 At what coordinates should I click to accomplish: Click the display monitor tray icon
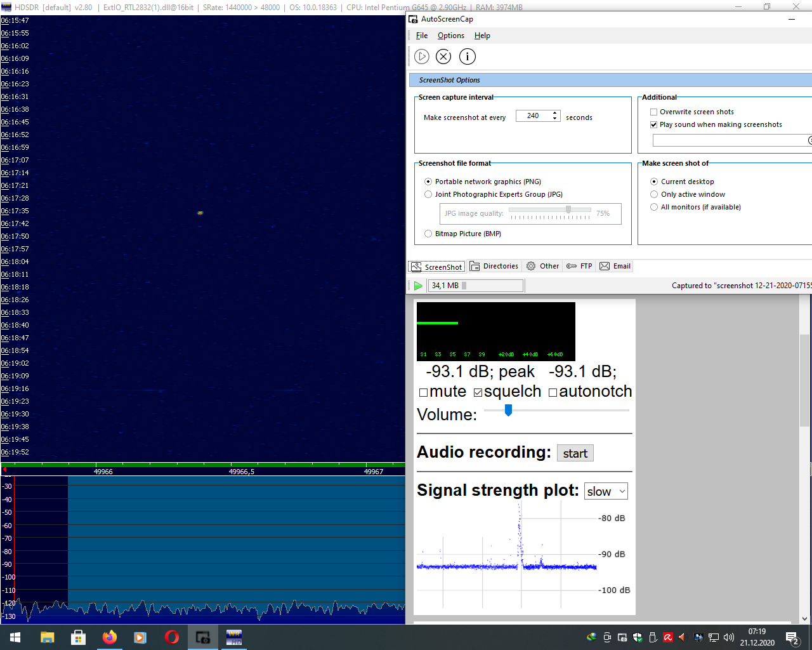coord(698,637)
